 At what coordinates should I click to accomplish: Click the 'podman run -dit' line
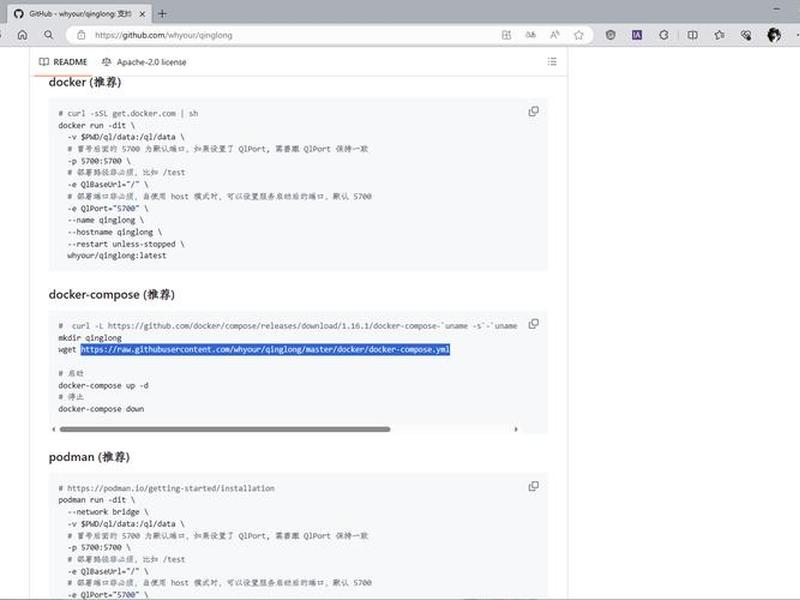pyautogui.click(x=96, y=500)
